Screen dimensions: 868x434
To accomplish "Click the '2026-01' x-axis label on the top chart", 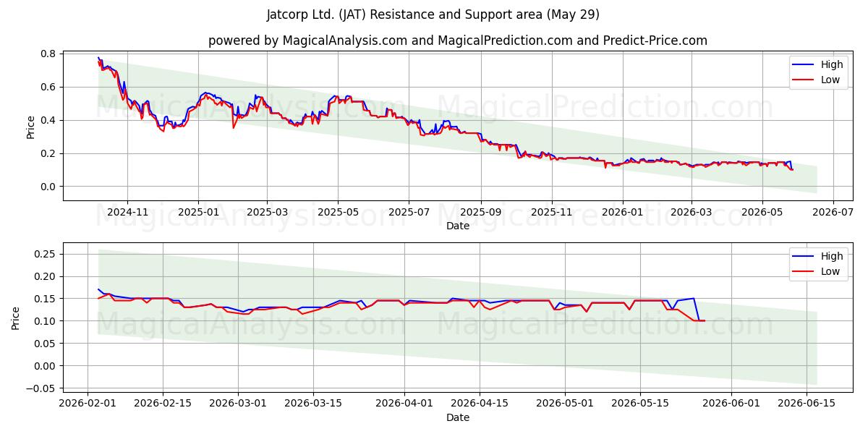I will [x=623, y=213].
